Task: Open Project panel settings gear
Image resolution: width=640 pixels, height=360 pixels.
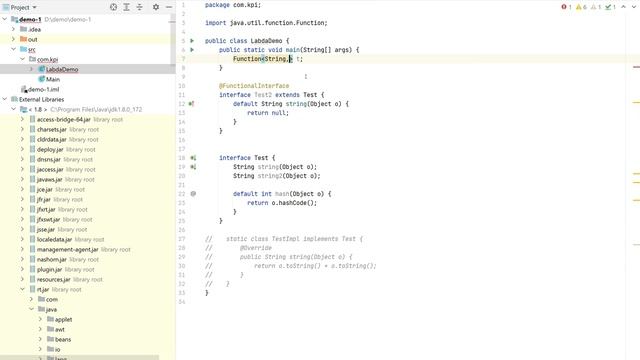Action: [x=156, y=7]
